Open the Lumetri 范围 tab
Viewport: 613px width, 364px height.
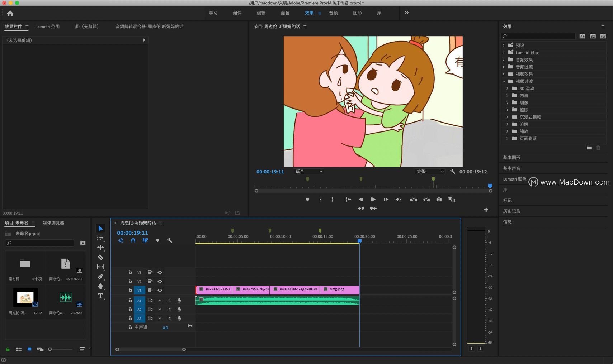(48, 27)
